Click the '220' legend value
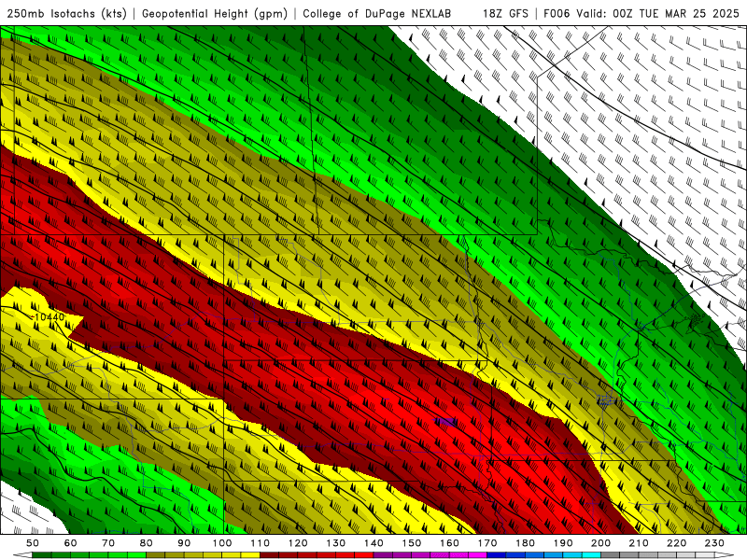 click(676, 543)
